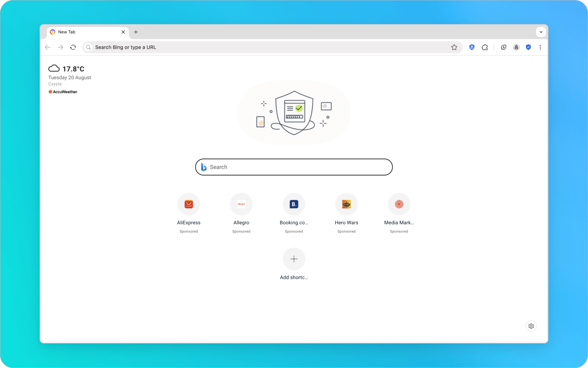Open the user profile avatar
This screenshot has height=368, width=588.
pyautogui.click(x=516, y=47)
